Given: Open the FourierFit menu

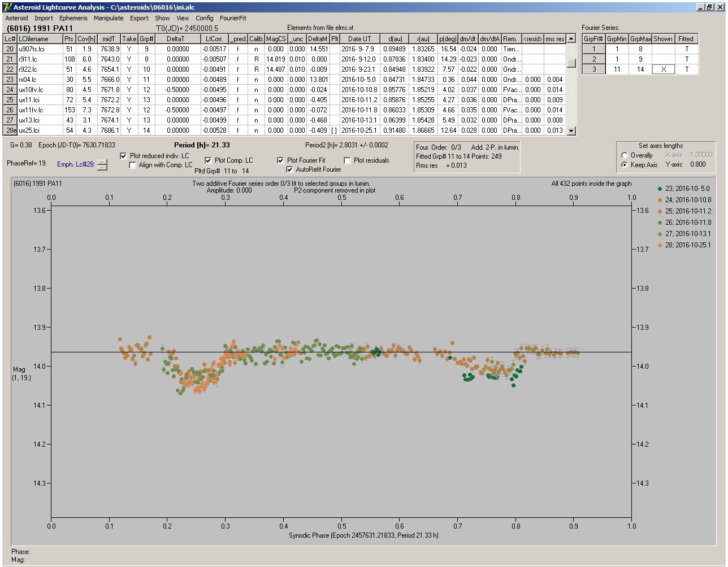Looking at the screenshot, I should 233,18.
